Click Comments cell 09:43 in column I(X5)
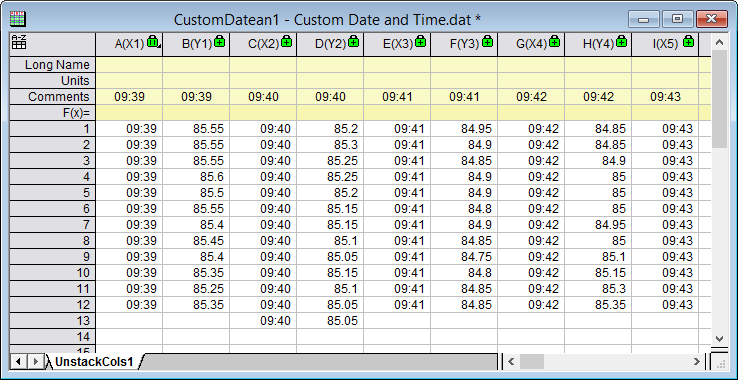The image size is (738, 380). [665, 97]
